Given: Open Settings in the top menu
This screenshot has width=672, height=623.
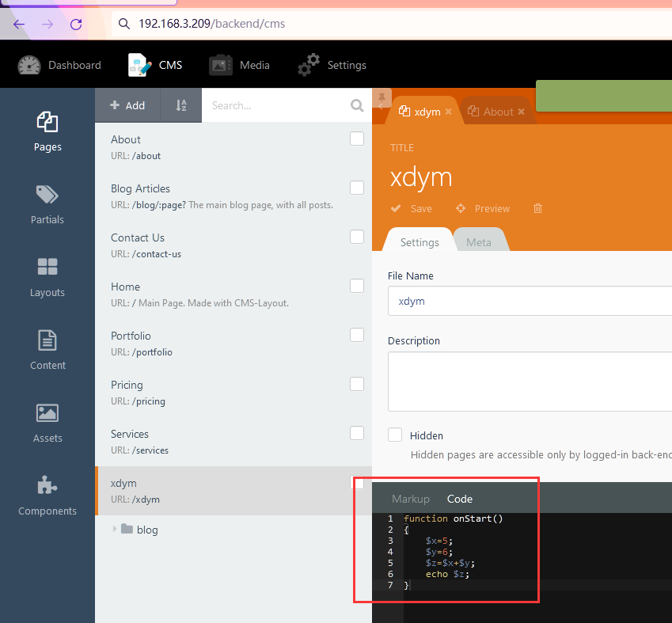Looking at the screenshot, I should coord(332,65).
